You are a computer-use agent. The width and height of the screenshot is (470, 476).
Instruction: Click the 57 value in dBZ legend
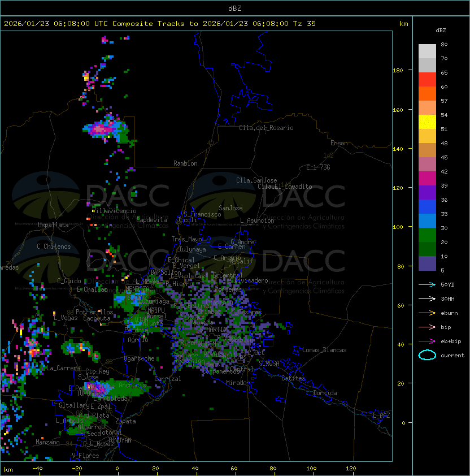point(444,101)
